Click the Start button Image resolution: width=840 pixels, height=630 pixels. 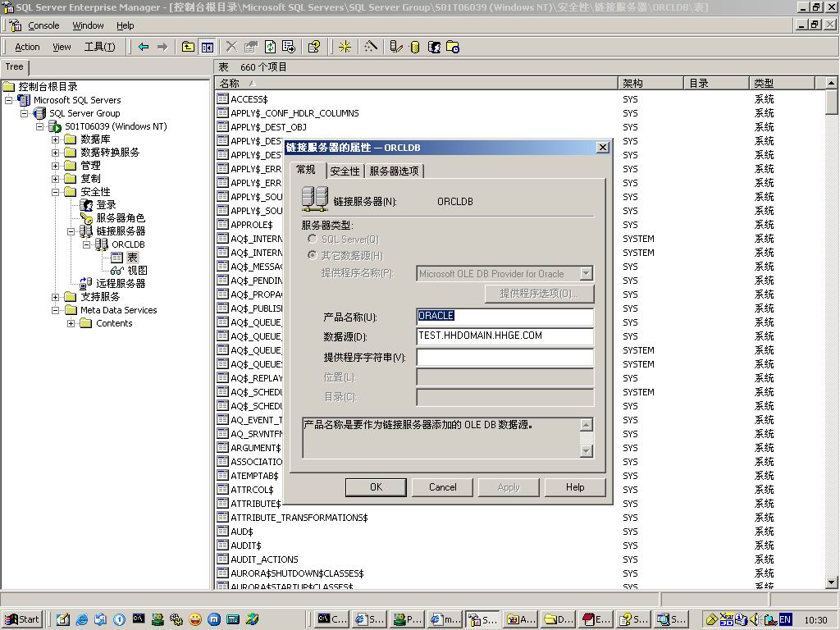[x=22, y=619]
